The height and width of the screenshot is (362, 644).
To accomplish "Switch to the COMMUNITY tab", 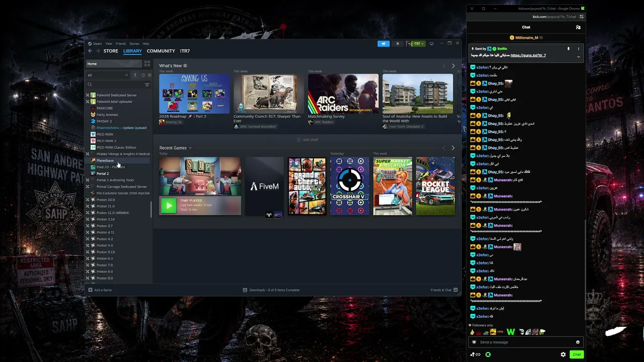I will (x=161, y=51).
